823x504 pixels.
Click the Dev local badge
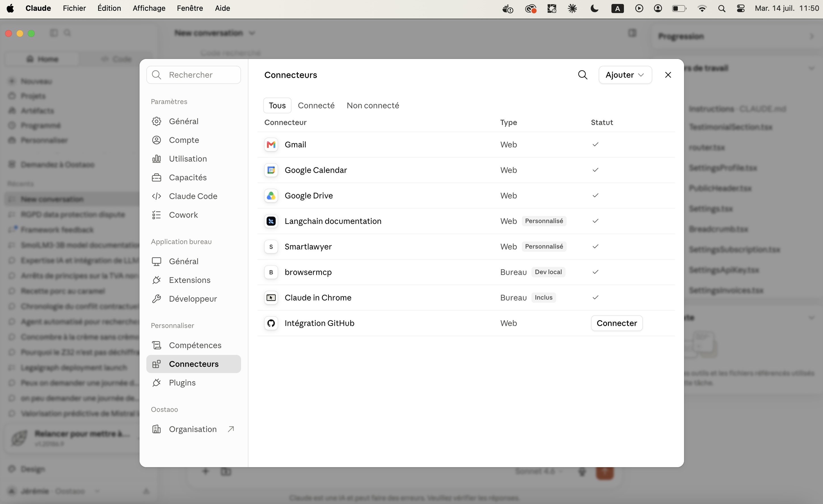[548, 272]
